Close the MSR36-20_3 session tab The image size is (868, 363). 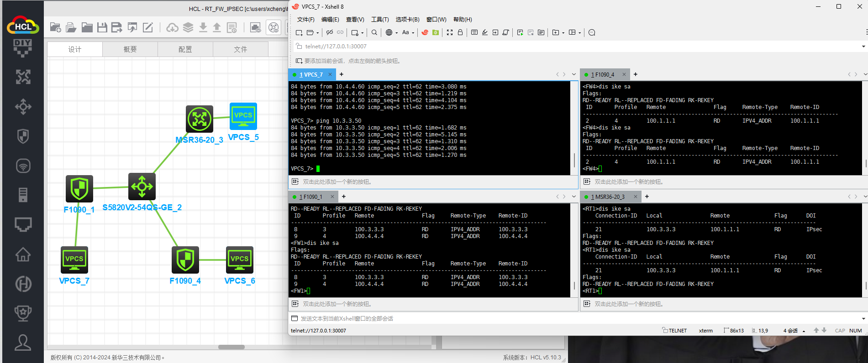click(x=635, y=197)
